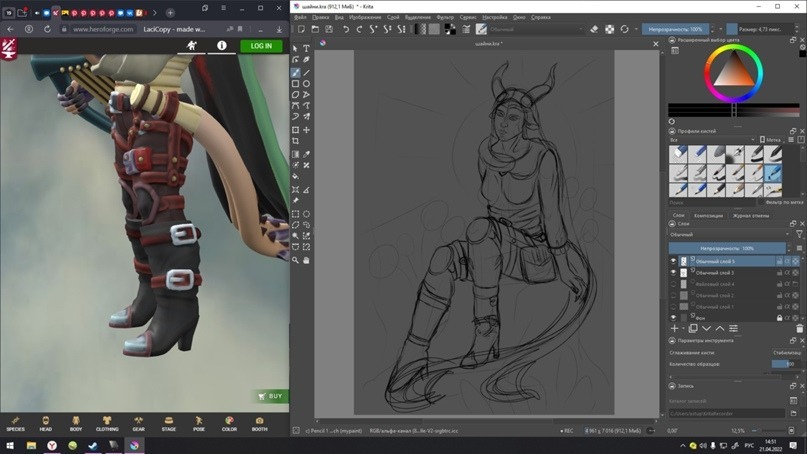This screenshot has width=807, height=454.
Task: Open 'Изображение' menu in Krita
Action: (x=365, y=17)
